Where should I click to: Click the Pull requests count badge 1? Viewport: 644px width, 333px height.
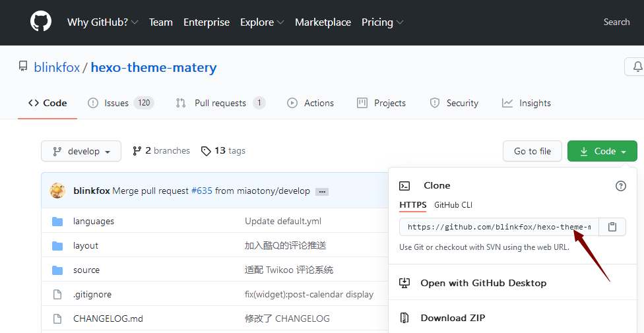(x=259, y=103)
